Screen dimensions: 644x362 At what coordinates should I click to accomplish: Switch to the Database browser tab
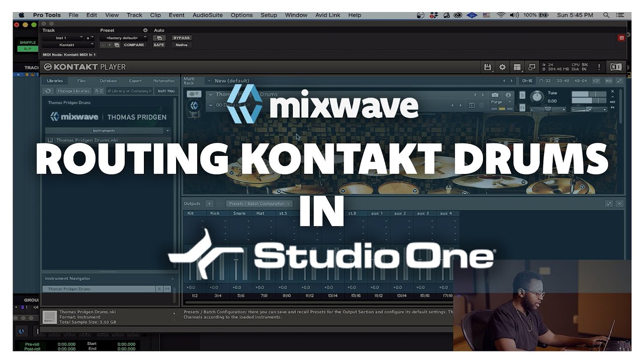(x=108, y=80)
